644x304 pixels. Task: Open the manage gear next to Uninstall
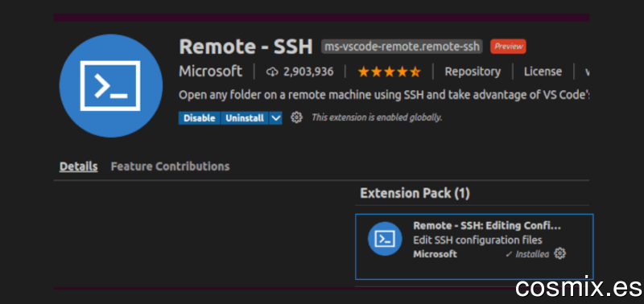pyautogui.click(x=296, y=117)
